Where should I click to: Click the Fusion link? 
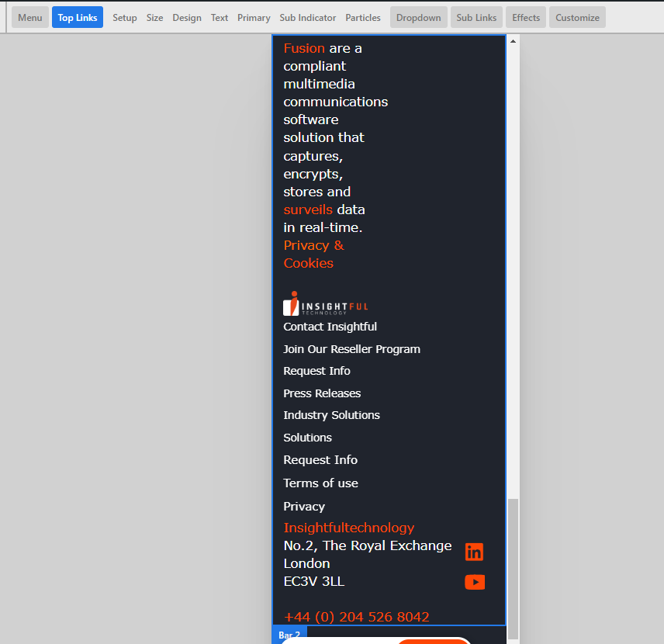[304, 48]
